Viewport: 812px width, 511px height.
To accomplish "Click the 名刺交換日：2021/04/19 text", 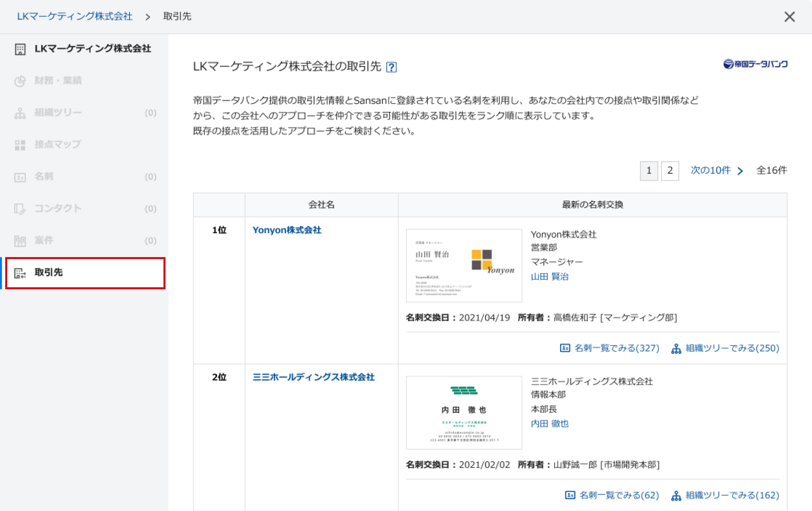I will click(x=458, y=318).
